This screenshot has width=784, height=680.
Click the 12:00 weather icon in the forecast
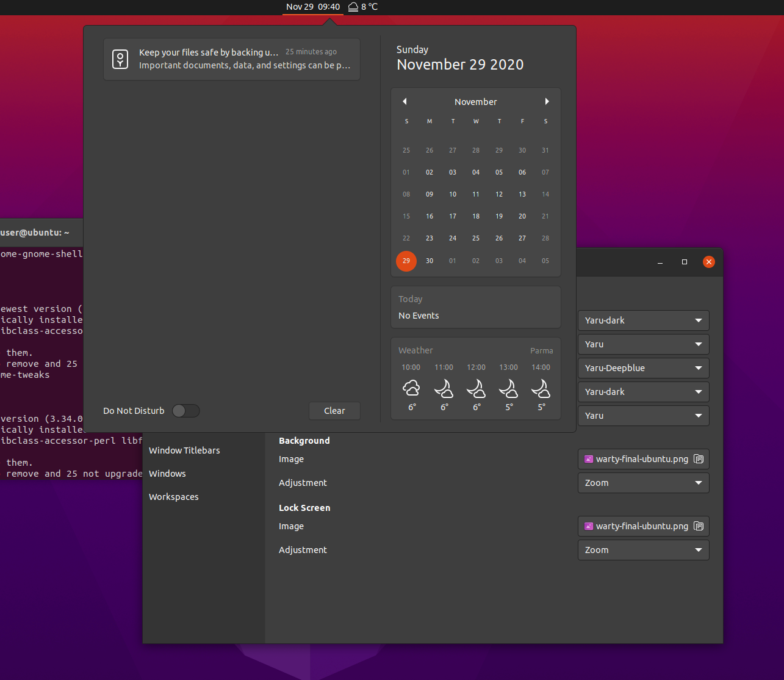pos(477,389)
